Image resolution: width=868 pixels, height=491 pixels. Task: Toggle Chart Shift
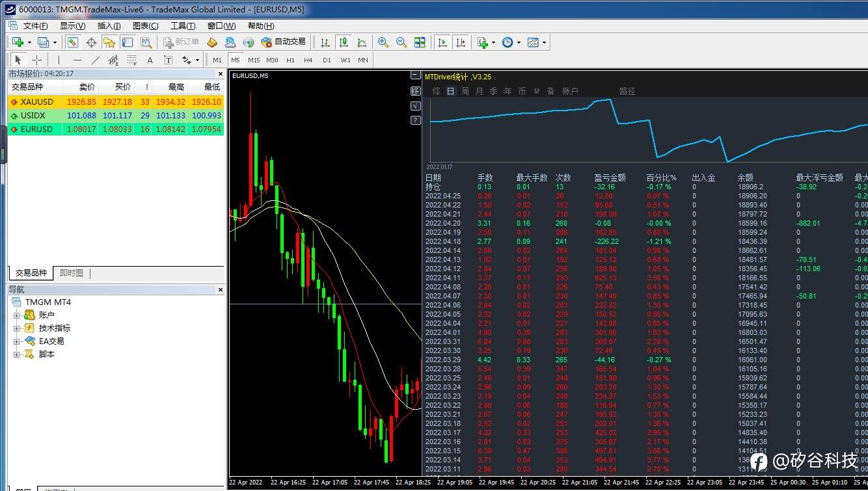point(461,42)
